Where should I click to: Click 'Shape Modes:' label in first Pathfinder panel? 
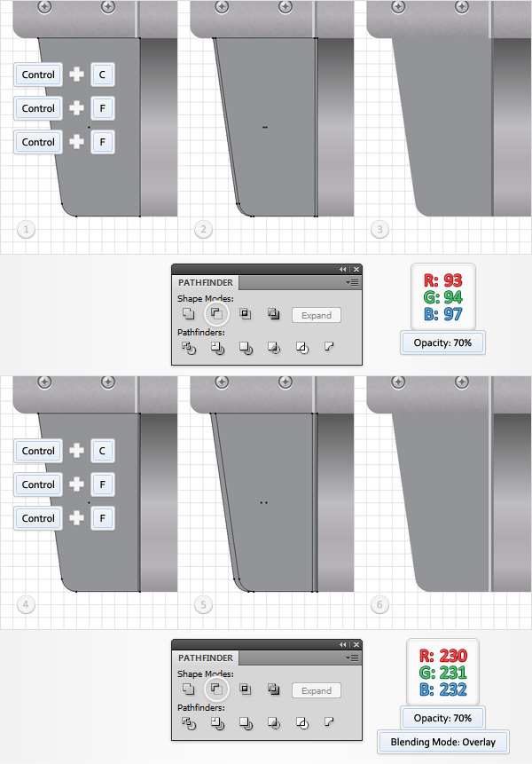click(x=206, y=299)
